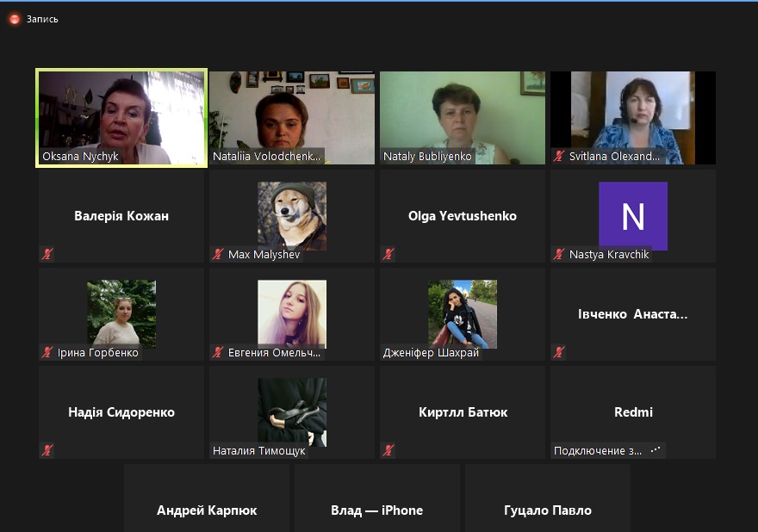The image size is (758, 532).
Task: Click muted mic icon beside Svitlana Olexand...
Action: [x=559, y=156]
